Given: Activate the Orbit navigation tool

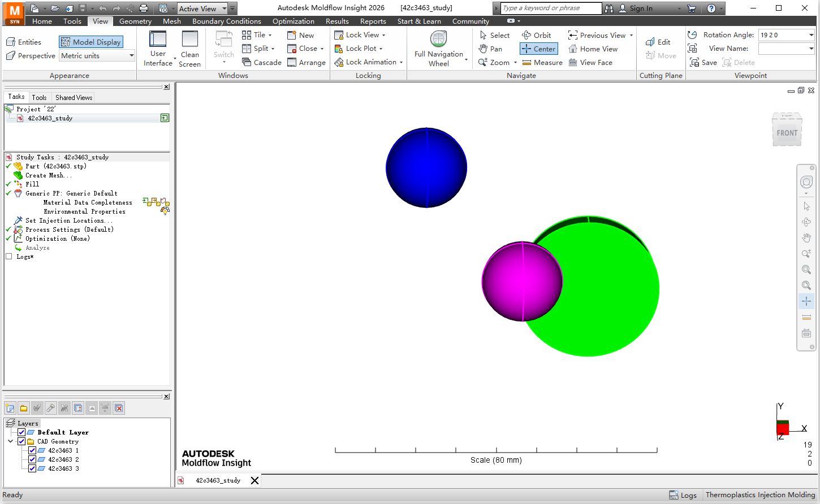Looking at the screenshot, I should point(536,35).
